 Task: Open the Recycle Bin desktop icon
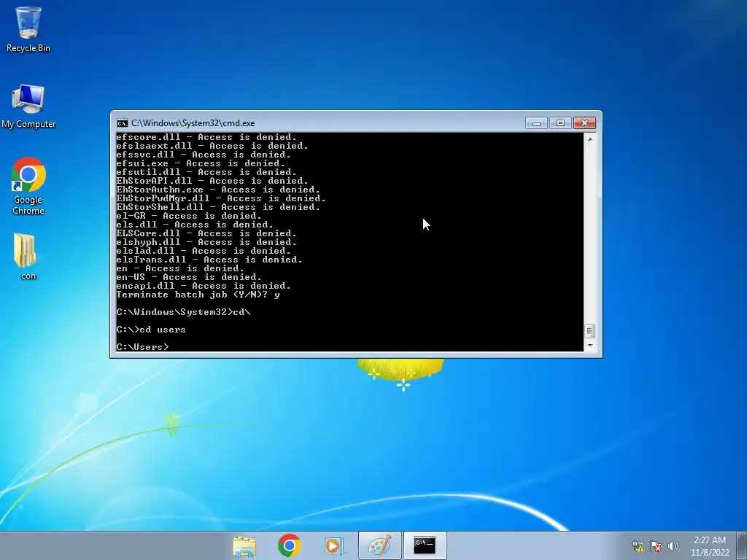28,29
